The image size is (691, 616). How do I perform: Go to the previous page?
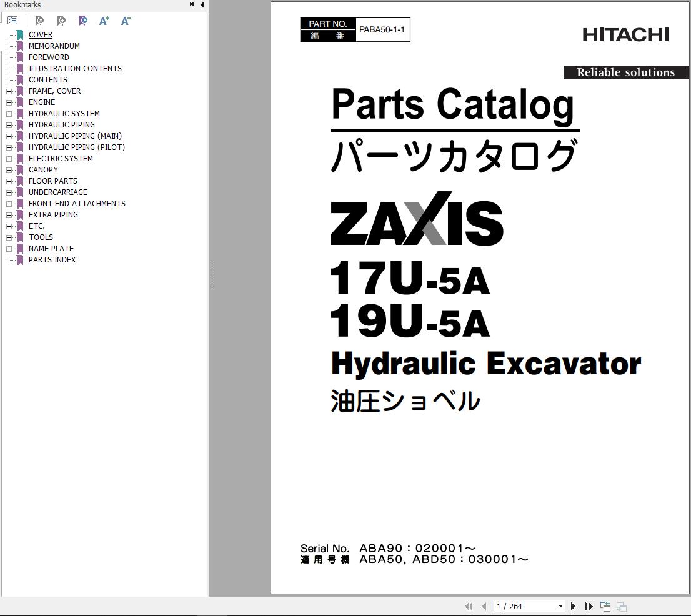484,606
